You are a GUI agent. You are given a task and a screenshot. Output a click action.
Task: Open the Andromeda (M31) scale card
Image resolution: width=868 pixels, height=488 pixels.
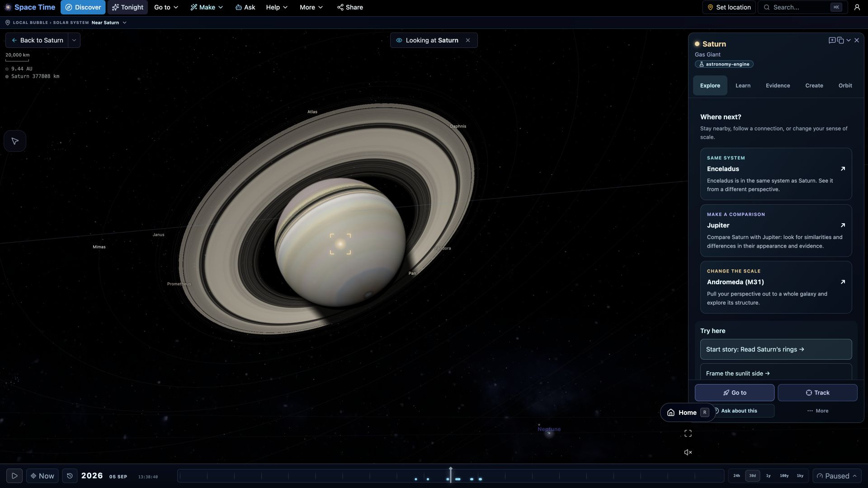pos(776,287)
